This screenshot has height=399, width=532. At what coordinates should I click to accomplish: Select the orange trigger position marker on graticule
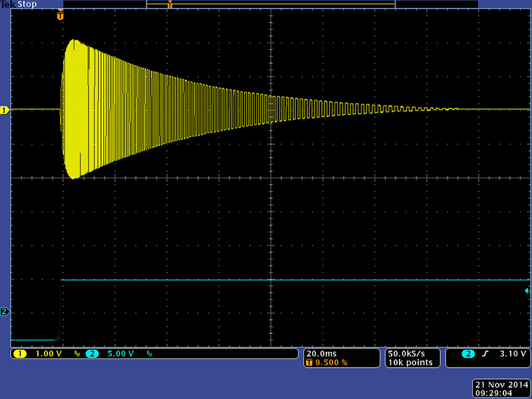61,15
